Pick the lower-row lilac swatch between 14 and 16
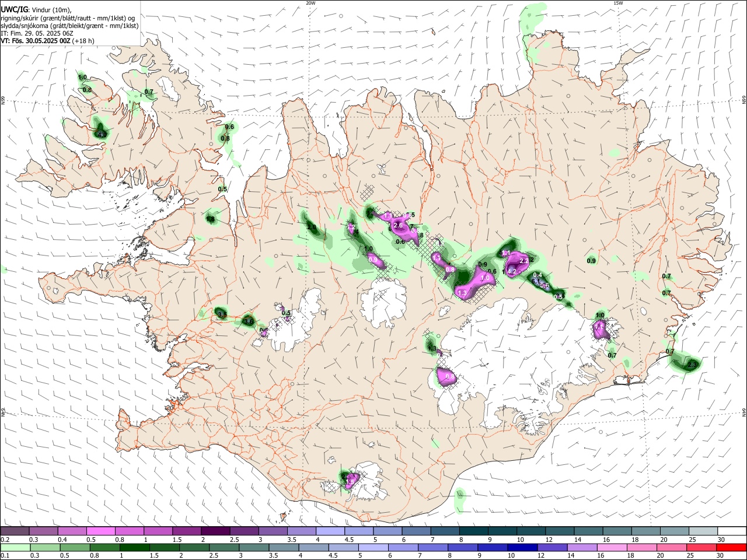747x560 pixels. (x=582, y=548)
